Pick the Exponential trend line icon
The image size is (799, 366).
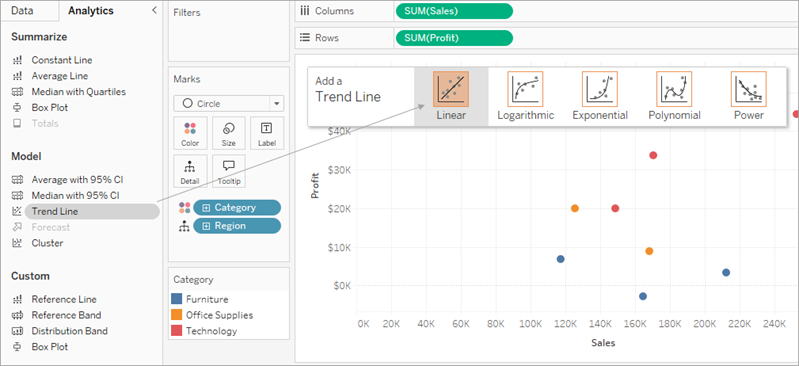pyautogui.click(x=600, y=89)
